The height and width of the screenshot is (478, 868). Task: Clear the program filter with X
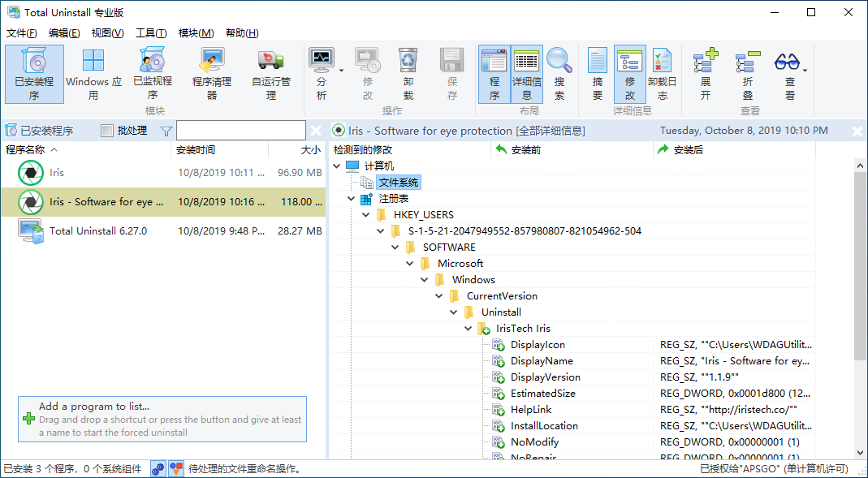[x=316, y=131]
